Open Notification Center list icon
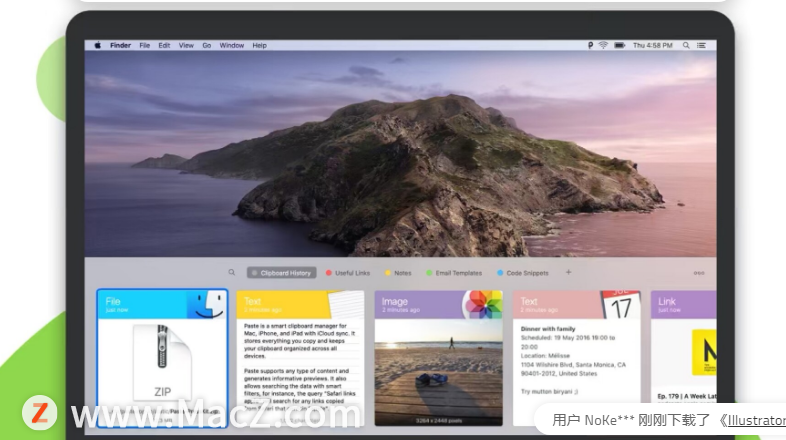This screenshot has height=440, width=786. pos(701,45)
